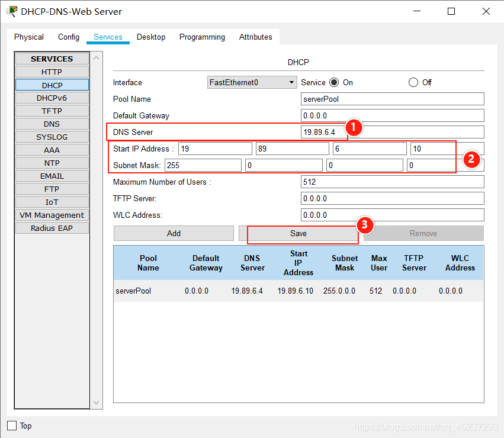Maximize the DHCP-DNS-Web Server window

pyautogui.click(x=451, y=11)
